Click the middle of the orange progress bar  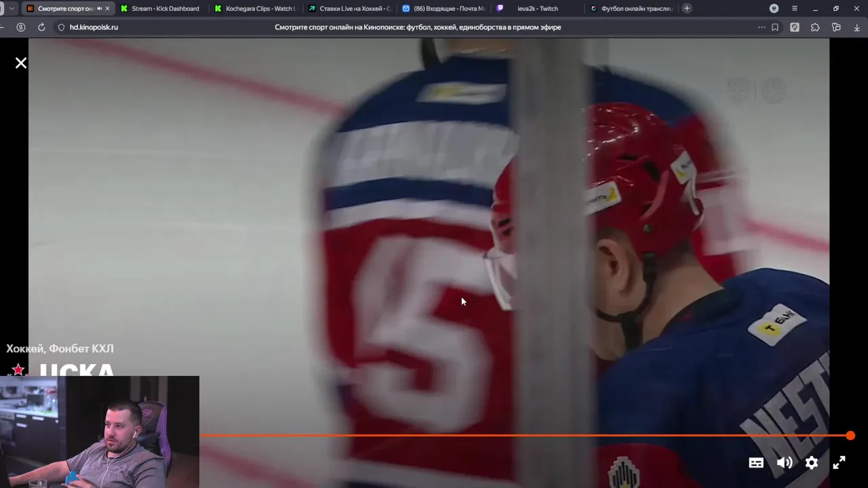point(525,436)
